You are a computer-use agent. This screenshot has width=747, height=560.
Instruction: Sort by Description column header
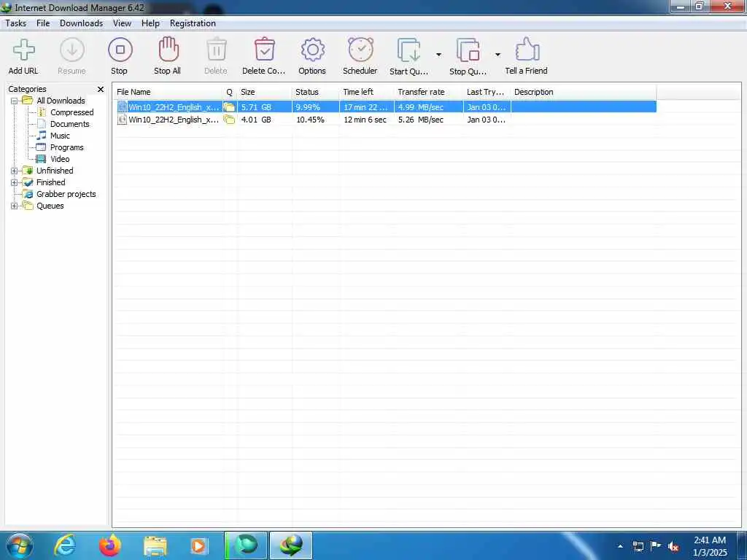584,92
